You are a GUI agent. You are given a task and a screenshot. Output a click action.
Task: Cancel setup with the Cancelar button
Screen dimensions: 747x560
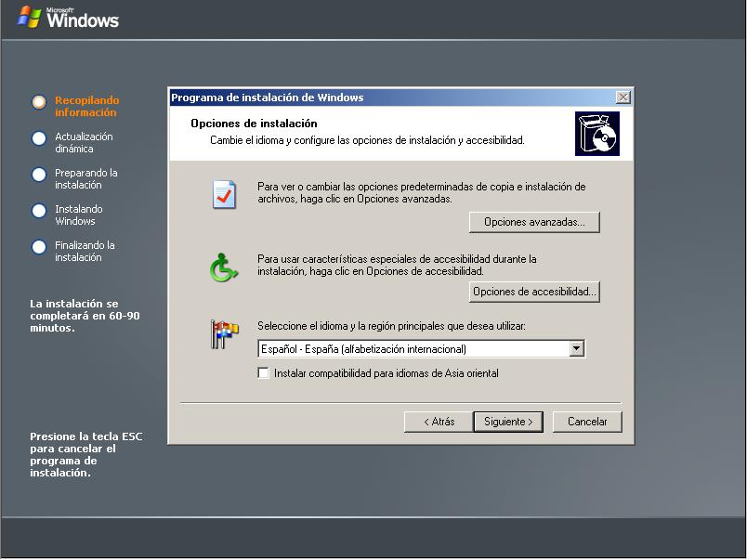pos(587,422)
